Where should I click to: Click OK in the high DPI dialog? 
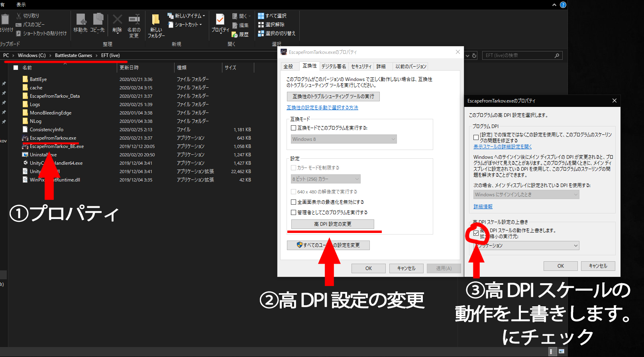tap(561, 266)
